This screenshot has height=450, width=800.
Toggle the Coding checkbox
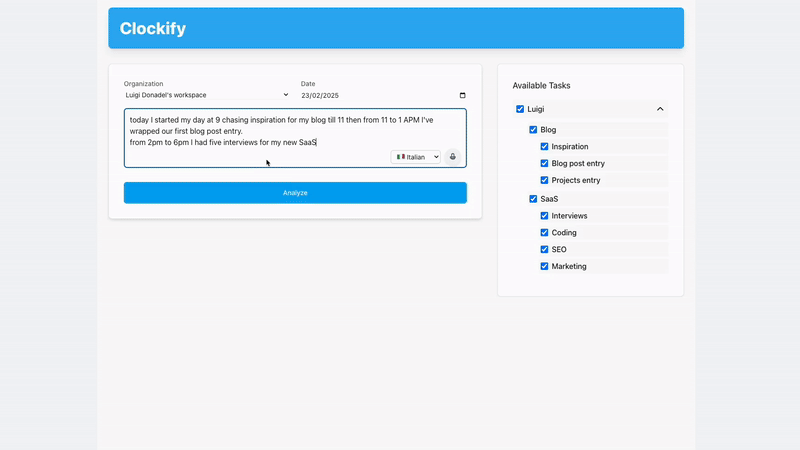pos(544,233)
